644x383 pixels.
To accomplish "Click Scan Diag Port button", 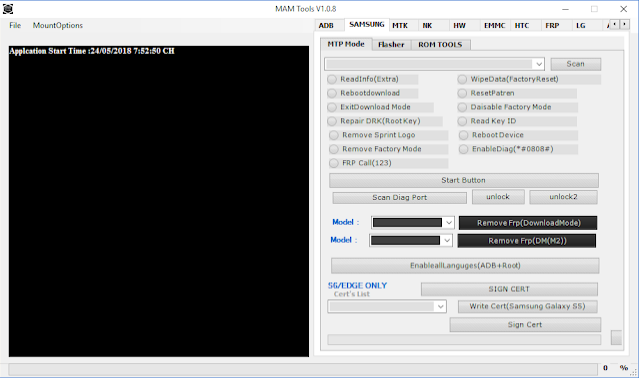I will point(399,197).
